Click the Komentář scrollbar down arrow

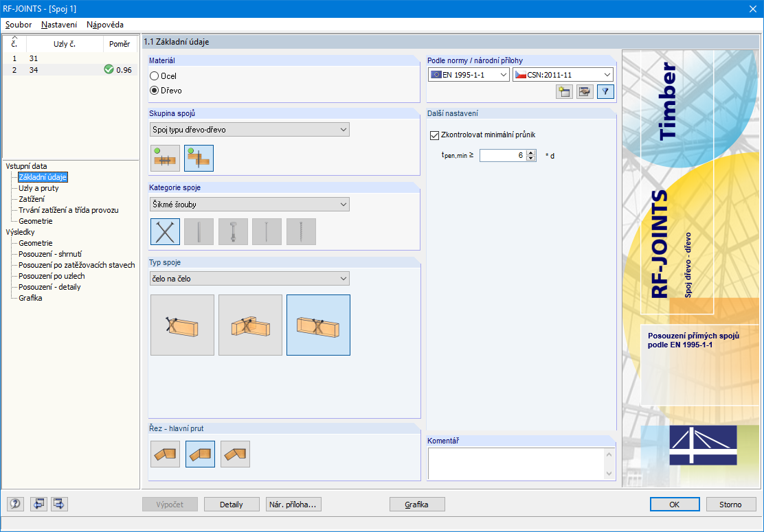pos(609,474)
